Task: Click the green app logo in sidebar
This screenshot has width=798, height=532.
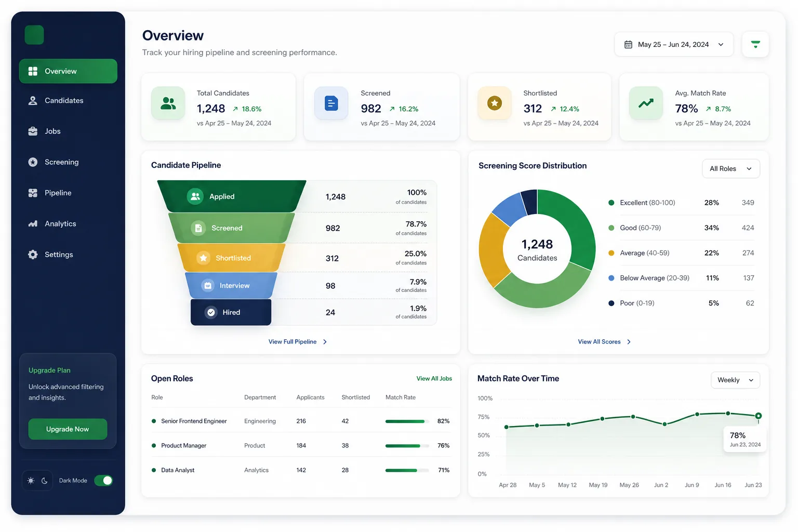Action: pyautogui.click(x=34, y=35)
